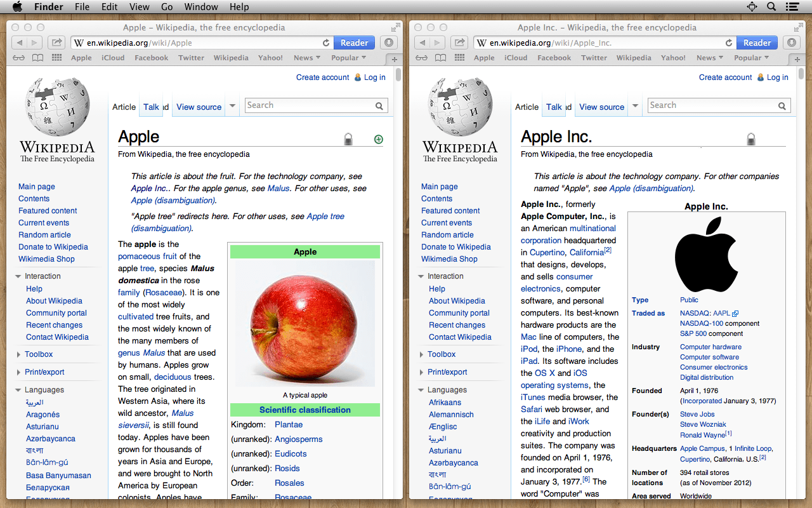Toggle Reader view in the Apple Inc. window

point(757,43)
